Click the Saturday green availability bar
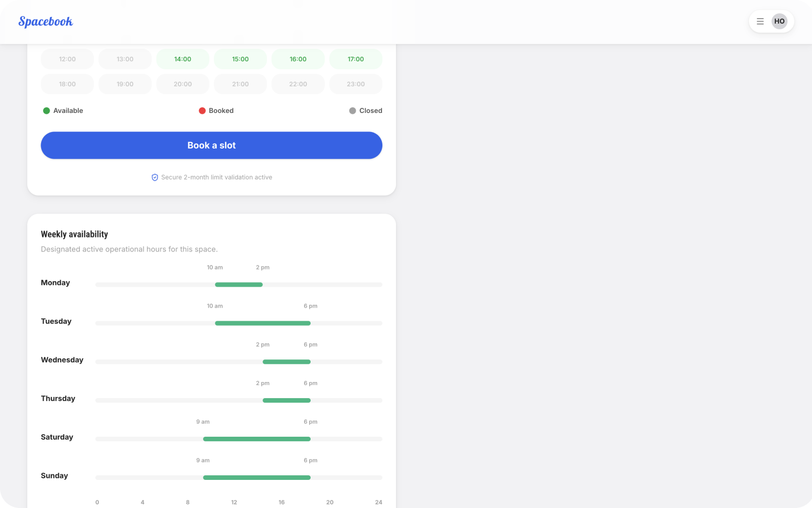 [256, 439]
